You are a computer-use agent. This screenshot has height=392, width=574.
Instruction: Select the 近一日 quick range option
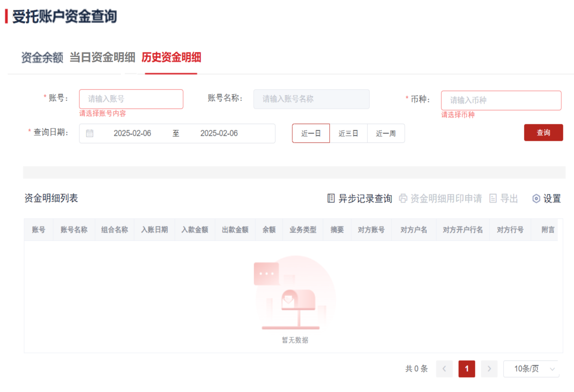(x=311, y=134)
